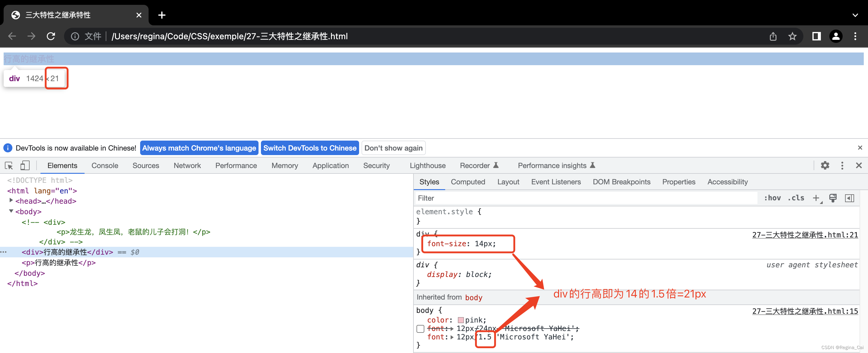Image resolution: width=868 pixels, height=353 pixels.
Task: Click the body link in Inherited from
Action: pos(474,297)
